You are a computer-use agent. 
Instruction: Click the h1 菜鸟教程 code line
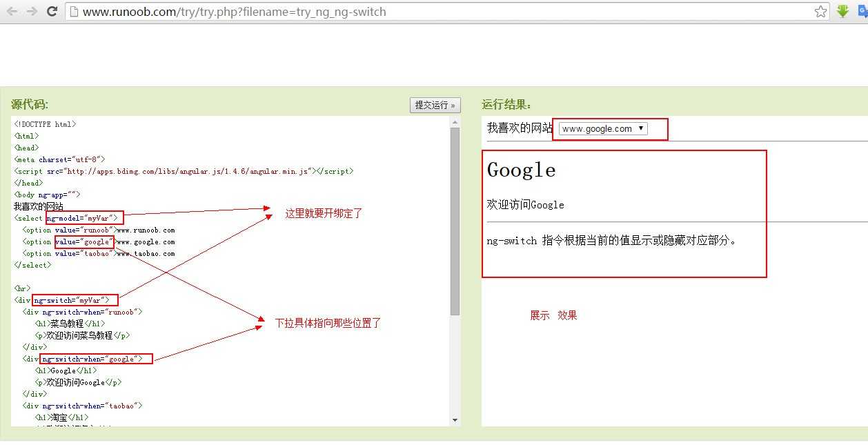tap(70, 324)
